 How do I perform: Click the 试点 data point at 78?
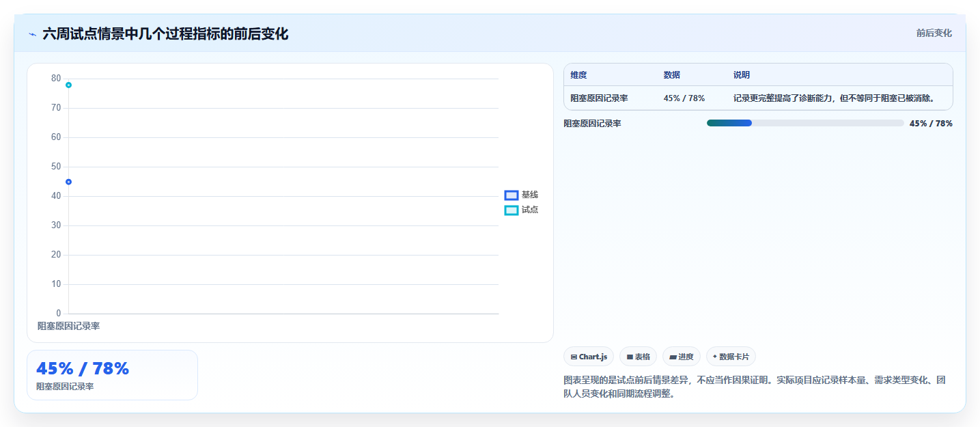point(68,85)
